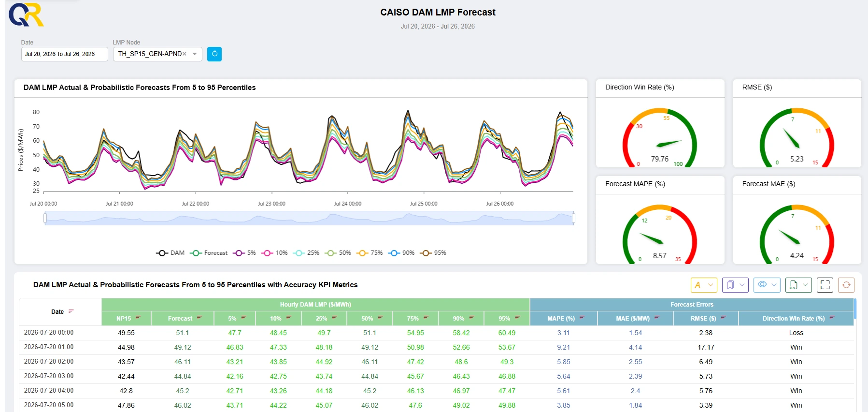Open the purple bookmark dropdown in the table toolbar
Screen dimensions: 868x412
pyautogui.click(x=735, y=285)
